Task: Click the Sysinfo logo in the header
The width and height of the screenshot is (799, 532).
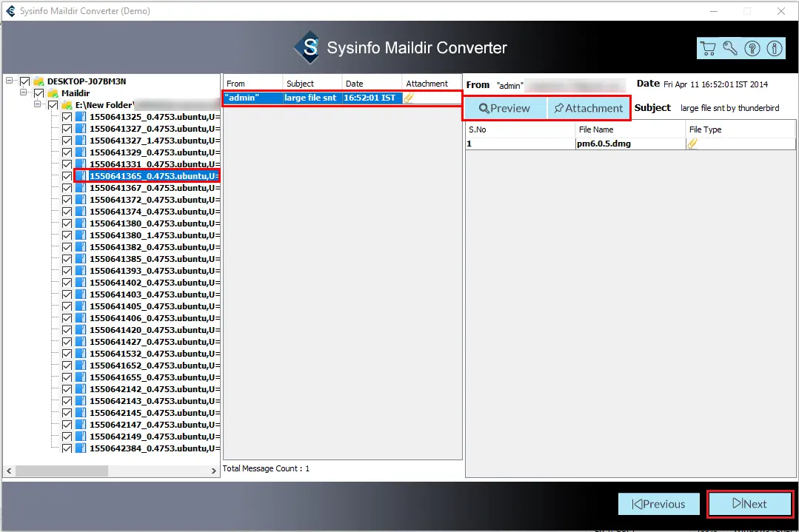Action: (x=308, y=47)
